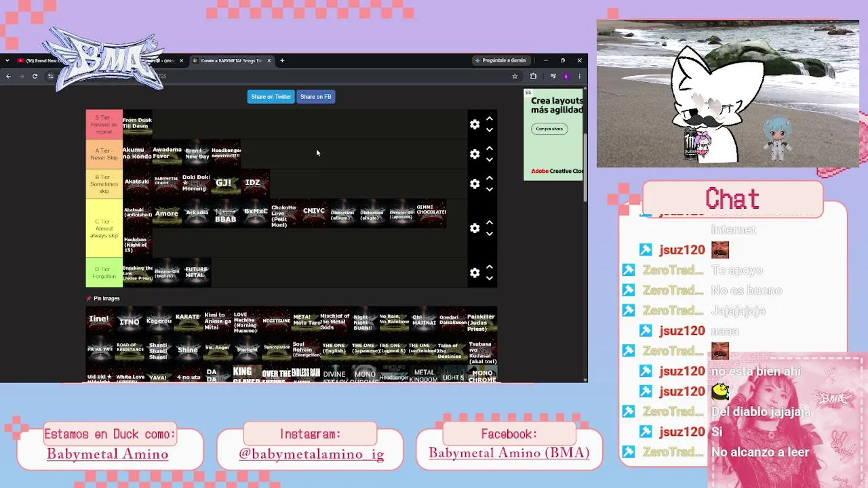Select Amore song tile

(x=167, y=213)
